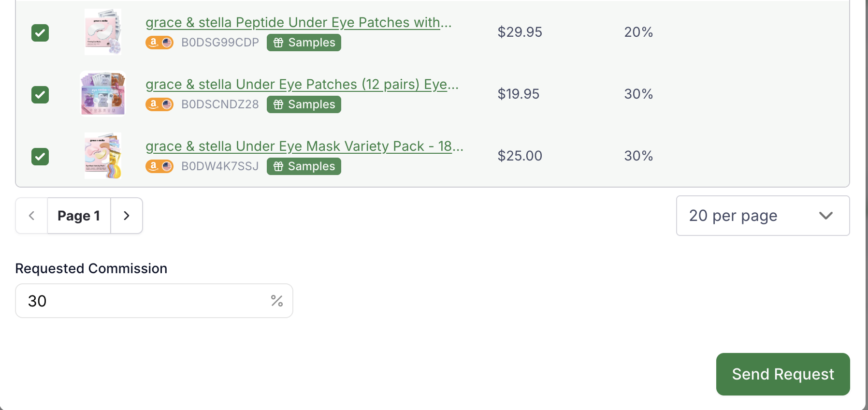Viewport: 868px width, 410px height.
Task: Click the US flag icon beside B0DSCNDZ28
Action: click(166, 104)
